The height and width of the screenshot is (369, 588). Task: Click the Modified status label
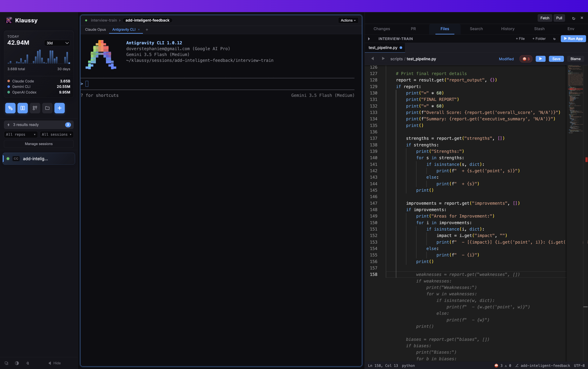click(x=506, y=59)
